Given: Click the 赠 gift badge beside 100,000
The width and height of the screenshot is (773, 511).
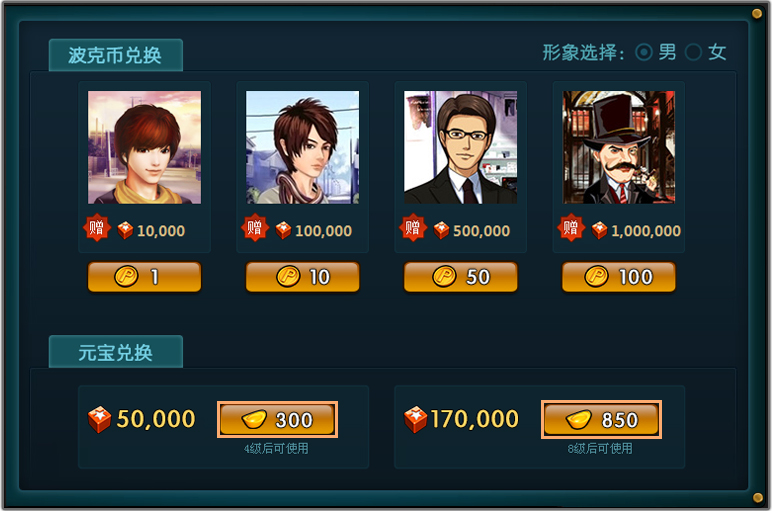Looking at the screenshot, I should click(x=255, y=228).
